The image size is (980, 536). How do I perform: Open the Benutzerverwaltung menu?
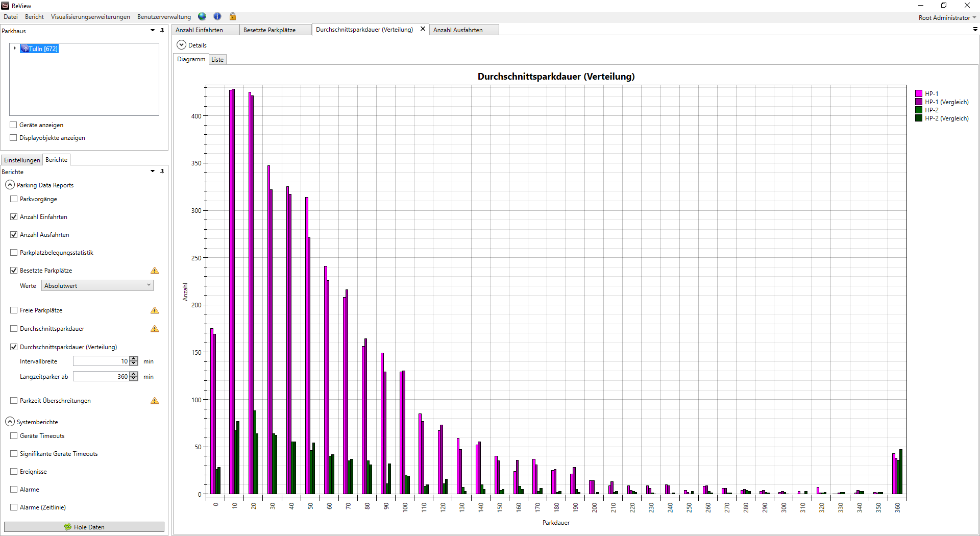164,17
